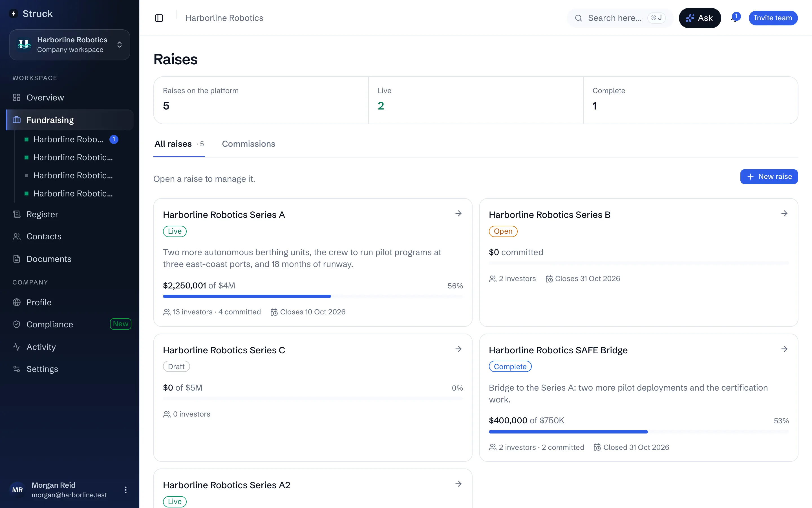
Task: Click the New raise button
Action: [x=769, y=177]
